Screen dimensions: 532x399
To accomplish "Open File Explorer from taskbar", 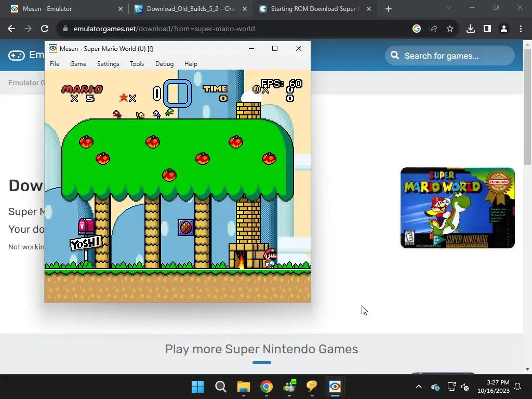I will pos(243,387).
